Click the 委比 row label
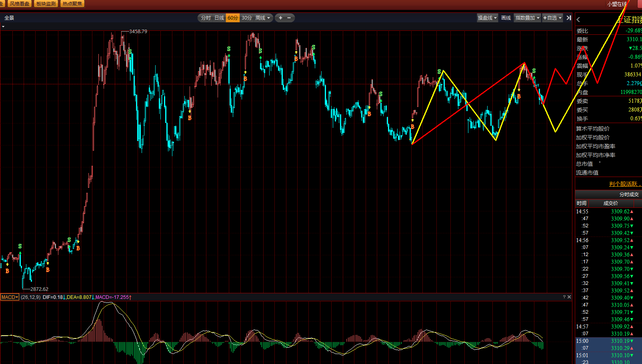Viewport: 642px width, 364px height. (582, 31)
